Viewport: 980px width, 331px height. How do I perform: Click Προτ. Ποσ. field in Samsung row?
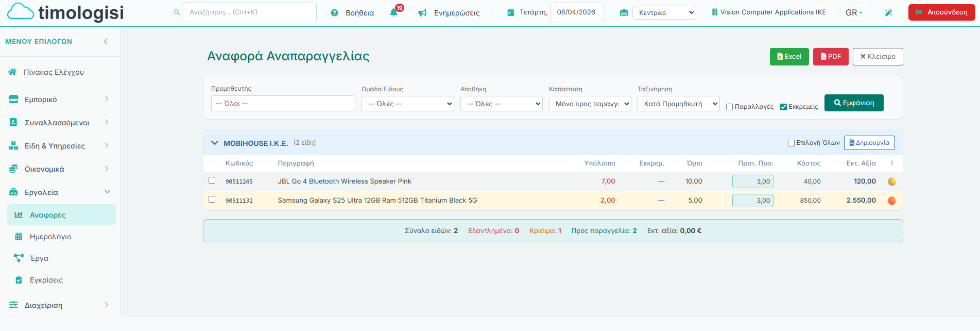click(x=753, y=201)
